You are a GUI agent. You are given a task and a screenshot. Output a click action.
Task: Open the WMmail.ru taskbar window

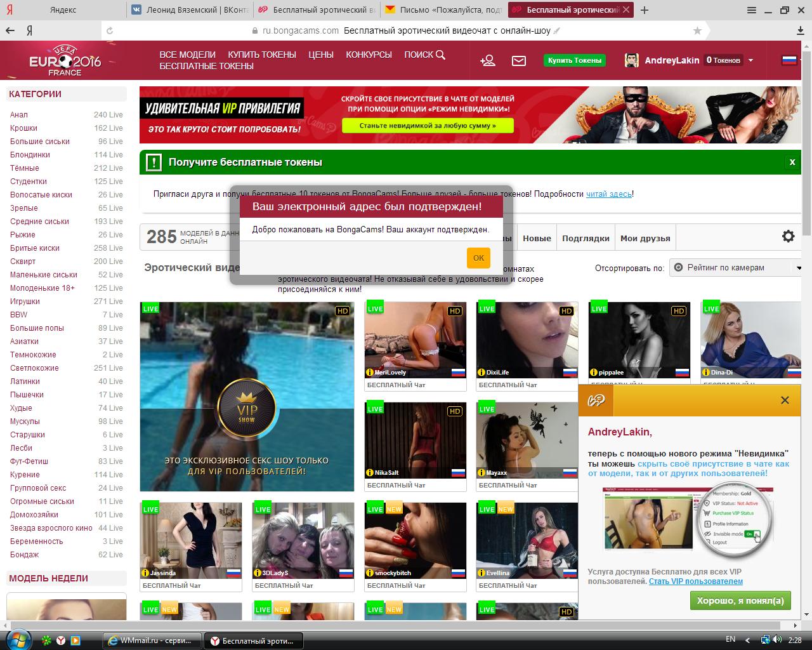(x=152, y=640)
